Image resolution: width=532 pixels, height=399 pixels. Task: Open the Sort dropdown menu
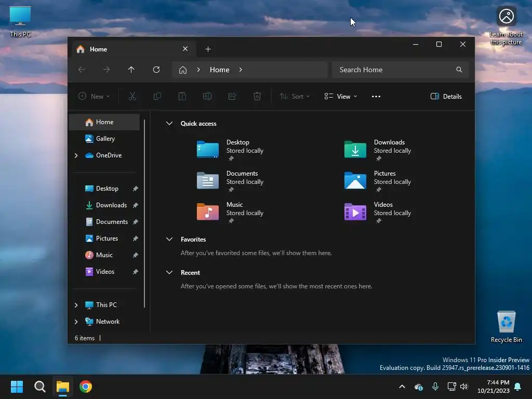[x=295, y=96]
